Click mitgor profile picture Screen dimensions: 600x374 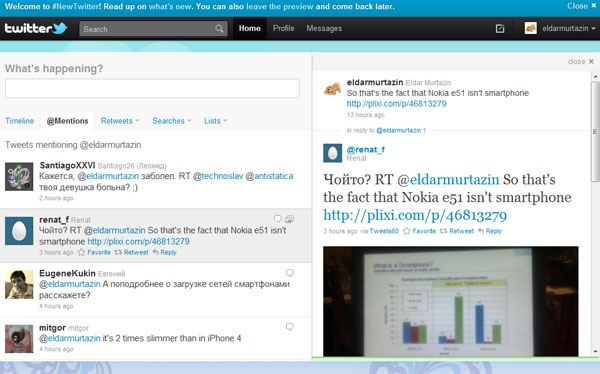coord(19,339)
